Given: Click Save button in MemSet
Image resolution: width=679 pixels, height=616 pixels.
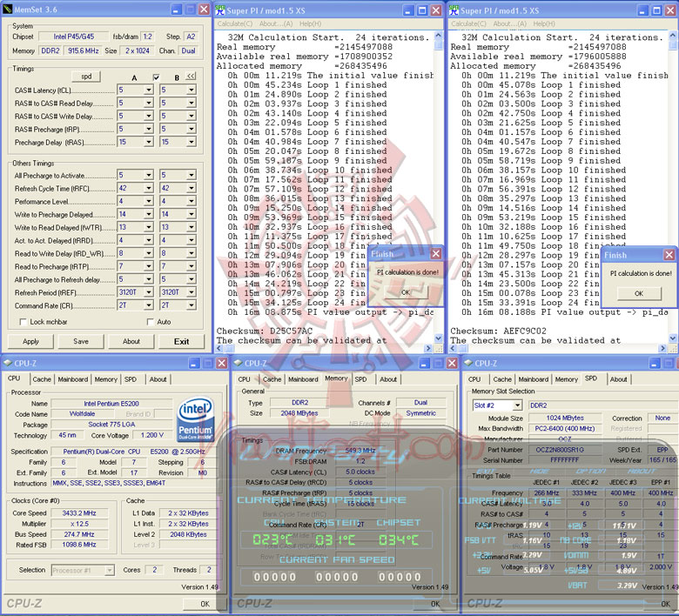Looking at the screenshot, I should (81, 341).
